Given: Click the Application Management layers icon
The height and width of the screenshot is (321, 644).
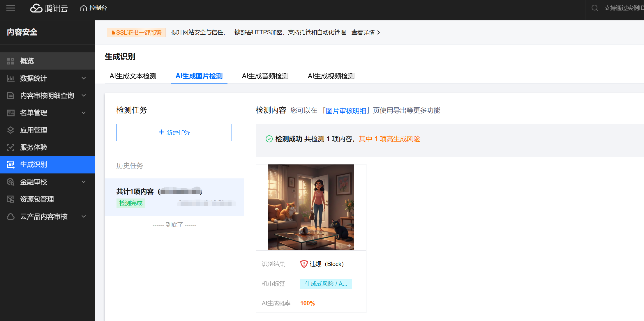Looking at the screenshot, I should tap(11, 130).
